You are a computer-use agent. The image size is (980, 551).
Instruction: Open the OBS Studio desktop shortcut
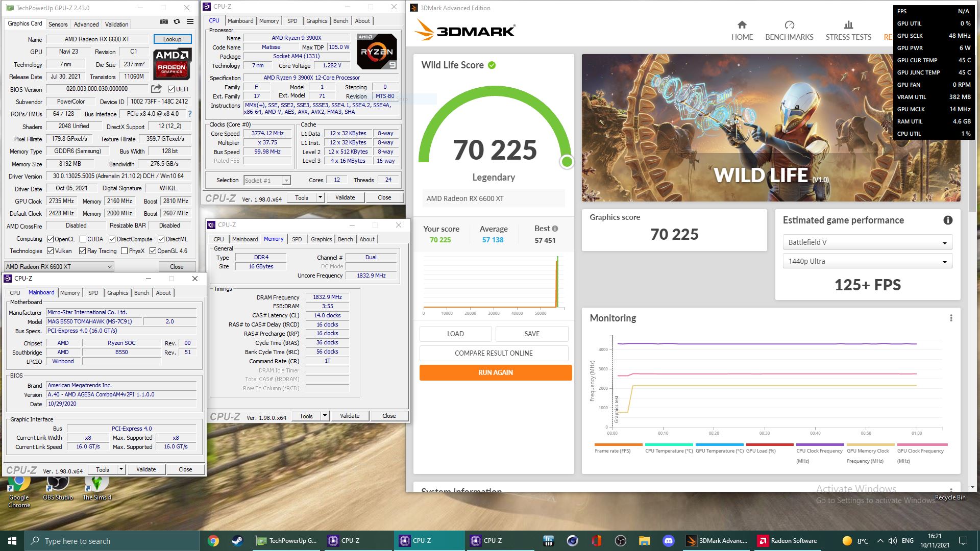(x=58, y=488)
